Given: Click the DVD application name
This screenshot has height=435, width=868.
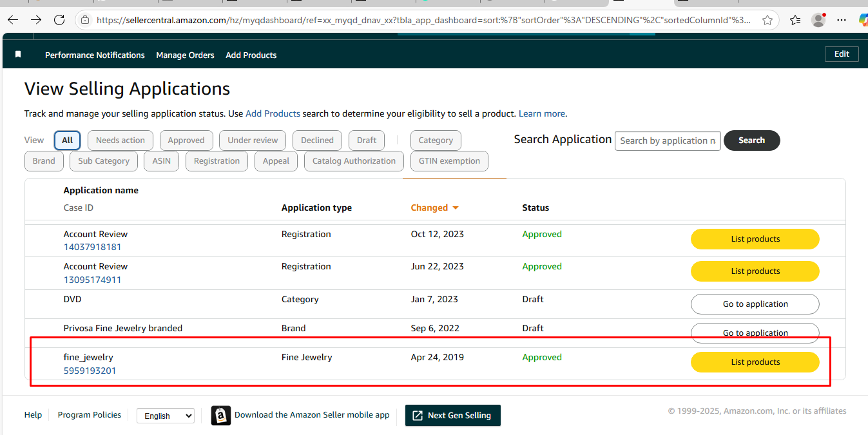Looking at the screenshot, I should [72, 300].
